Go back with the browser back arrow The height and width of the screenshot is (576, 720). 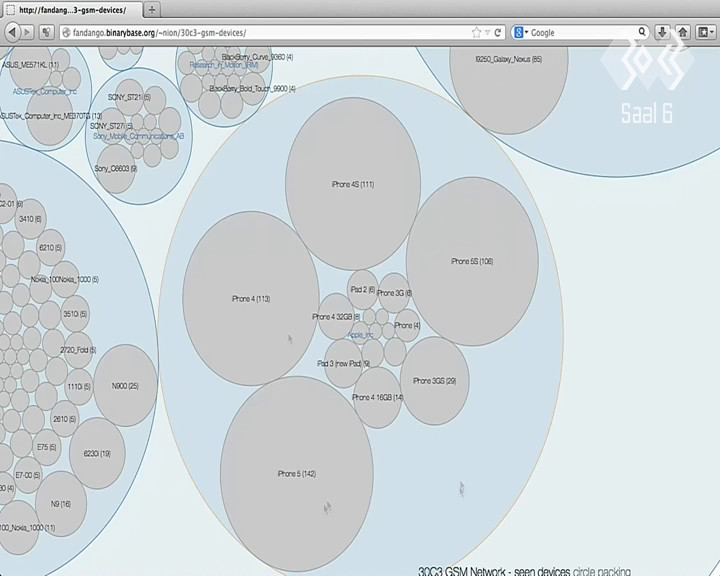[x=12, y=32]
